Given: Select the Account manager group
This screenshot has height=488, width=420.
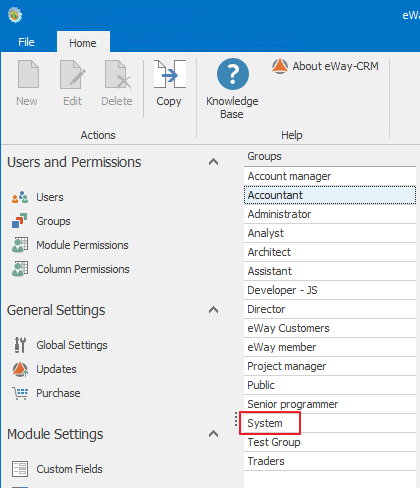Looking at the screenshot, I should (x=330, y=176).
